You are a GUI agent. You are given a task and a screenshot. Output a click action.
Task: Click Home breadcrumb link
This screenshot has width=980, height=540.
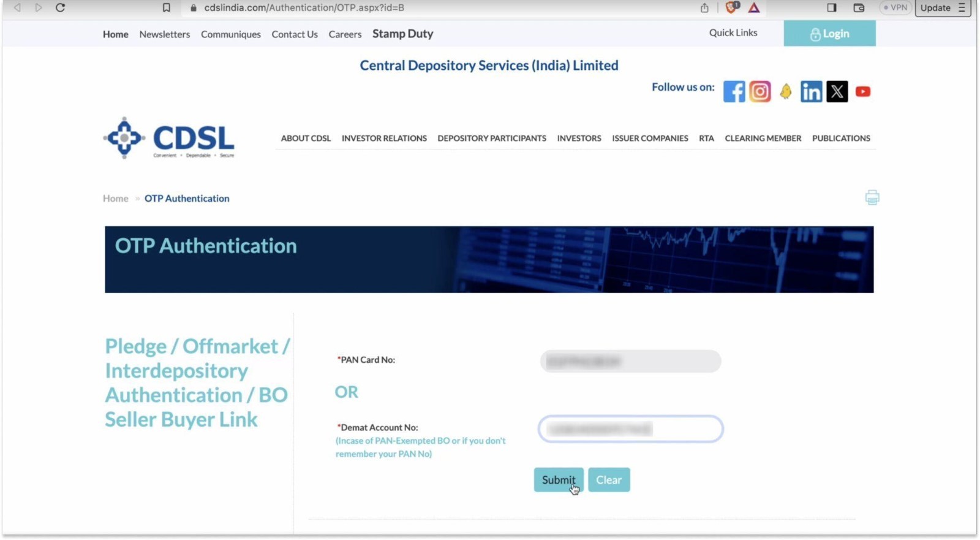pos(116,199)
